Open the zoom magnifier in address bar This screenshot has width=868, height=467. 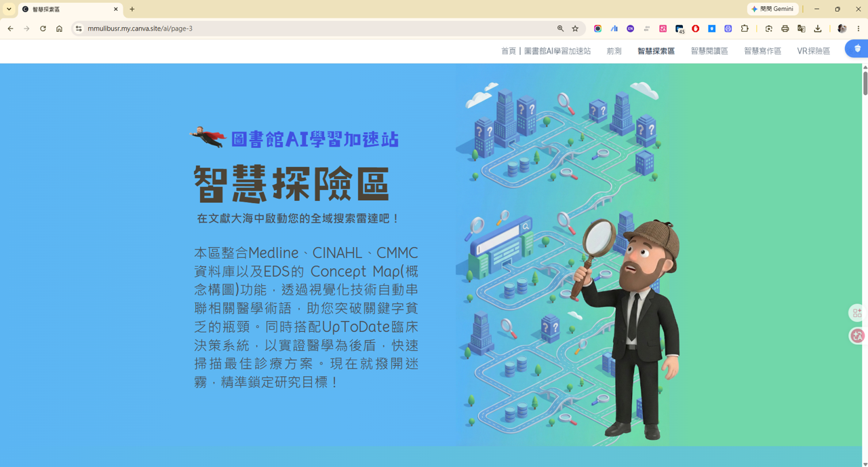(x=560, y=29)
